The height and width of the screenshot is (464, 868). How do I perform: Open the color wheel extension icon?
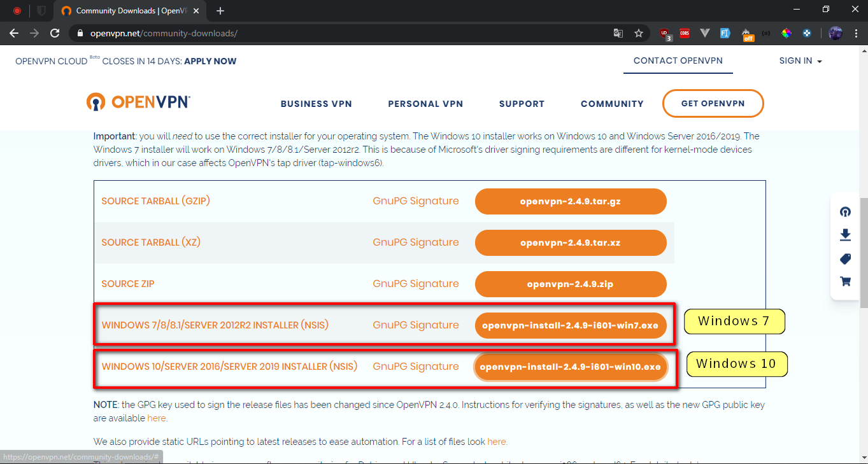click(x=787, y=34)
